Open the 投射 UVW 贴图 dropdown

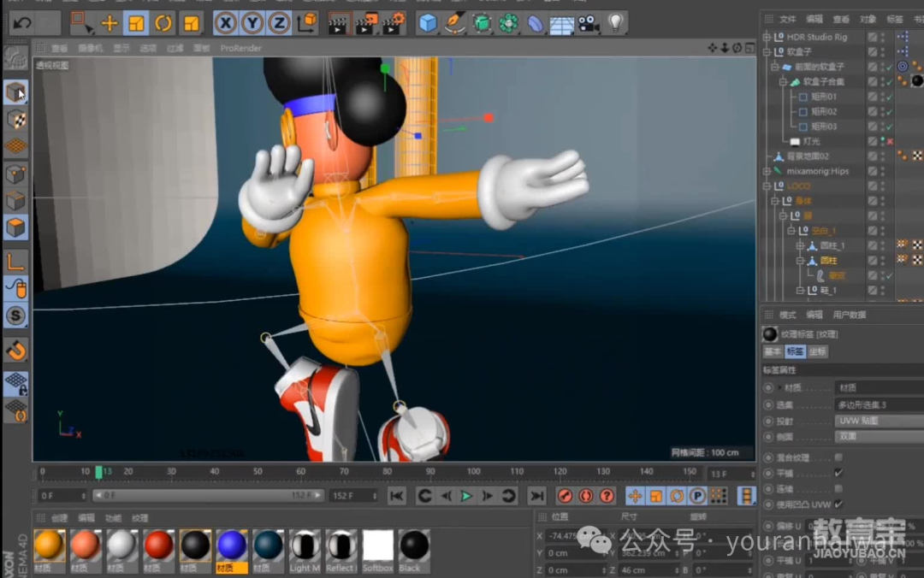[880, 421]
